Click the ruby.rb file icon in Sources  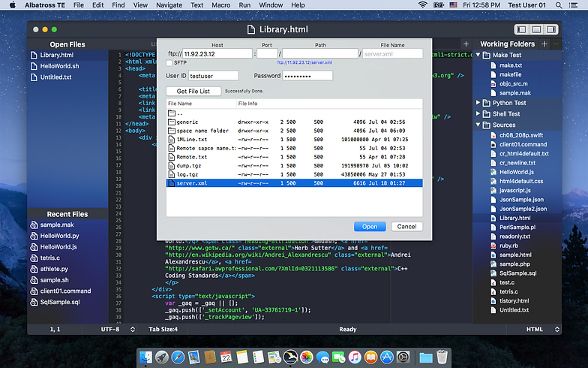click(493, 246)
